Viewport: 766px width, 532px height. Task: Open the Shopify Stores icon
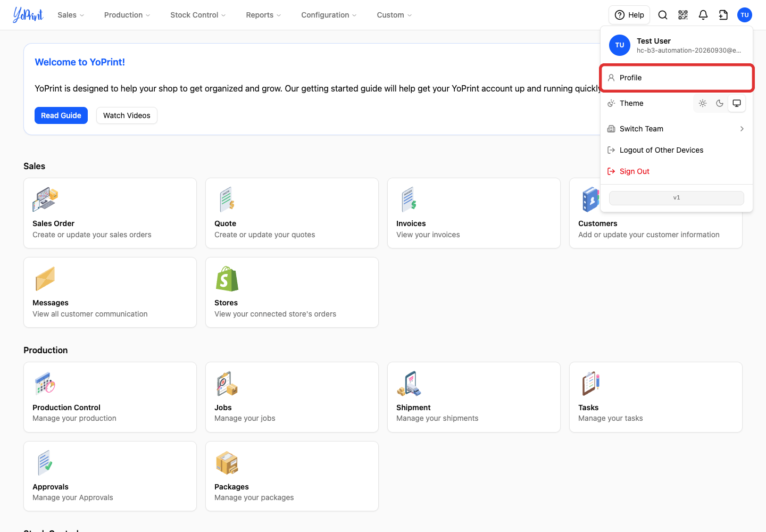point(227,279)
